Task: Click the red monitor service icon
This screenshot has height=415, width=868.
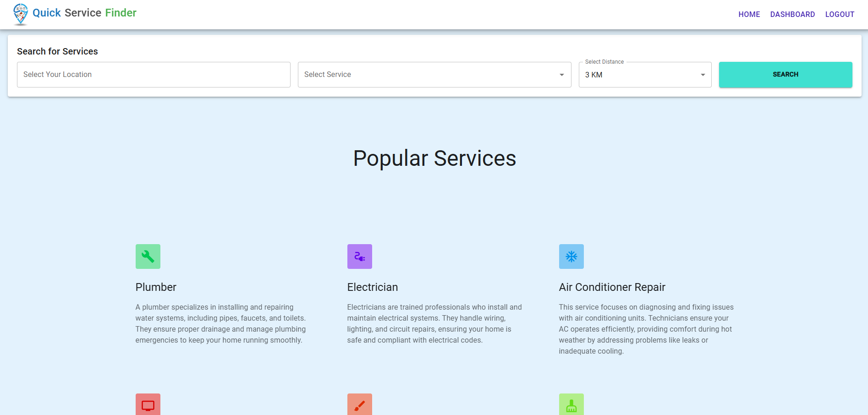Action: pyautogui.click(x=148, y=405)
